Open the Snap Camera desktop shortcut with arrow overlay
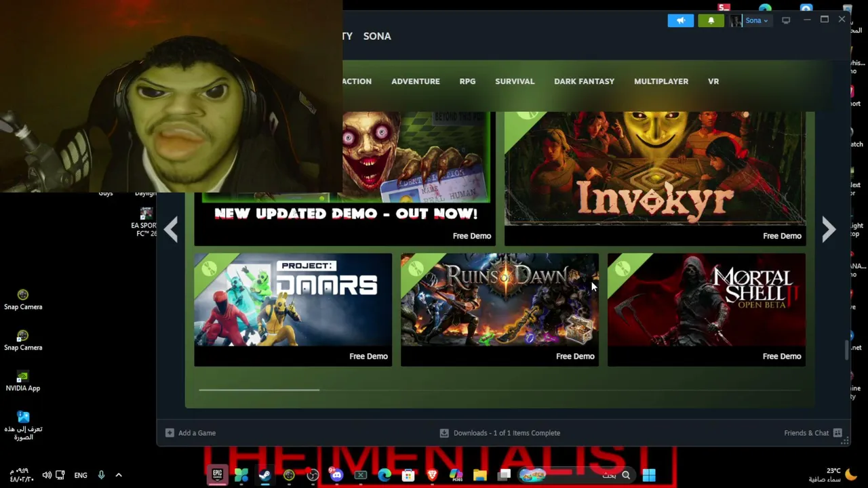 point(23,341)
